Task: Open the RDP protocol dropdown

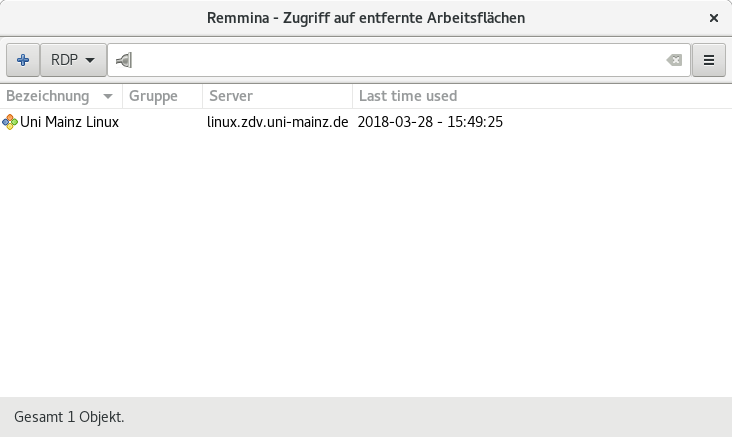Action: [x=73, y=59]
